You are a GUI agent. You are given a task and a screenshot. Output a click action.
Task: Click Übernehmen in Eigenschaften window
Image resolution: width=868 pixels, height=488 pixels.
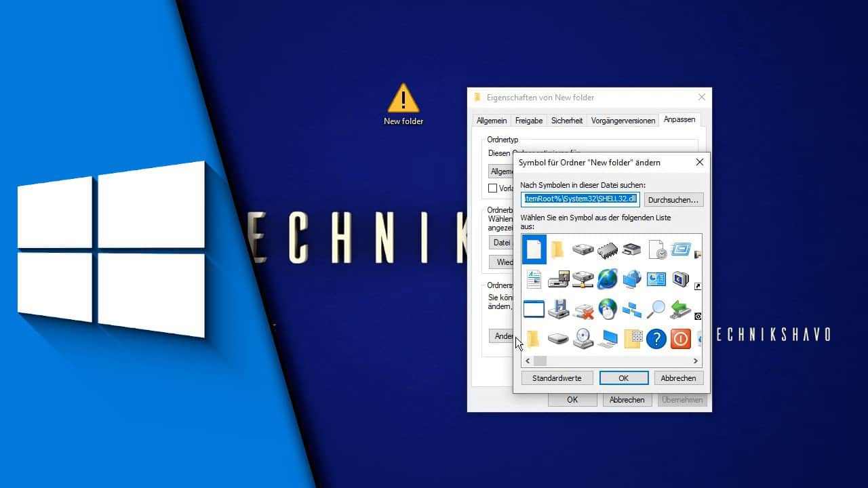682,400
